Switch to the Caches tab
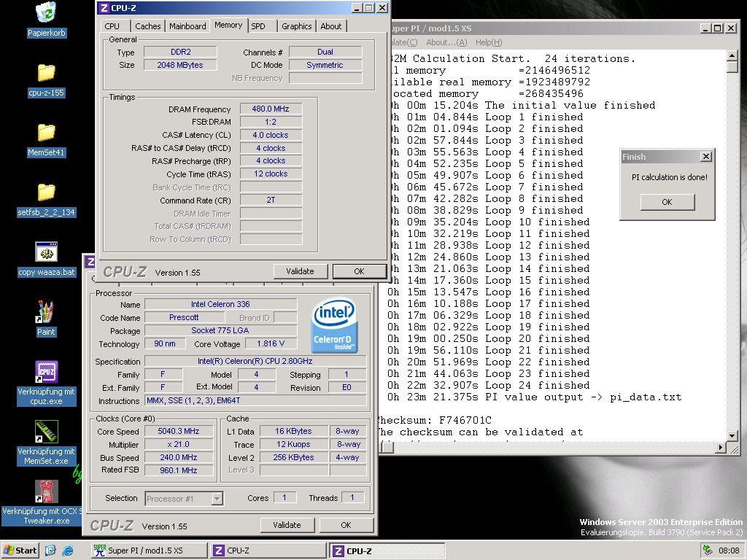 [x=147, y=26]
